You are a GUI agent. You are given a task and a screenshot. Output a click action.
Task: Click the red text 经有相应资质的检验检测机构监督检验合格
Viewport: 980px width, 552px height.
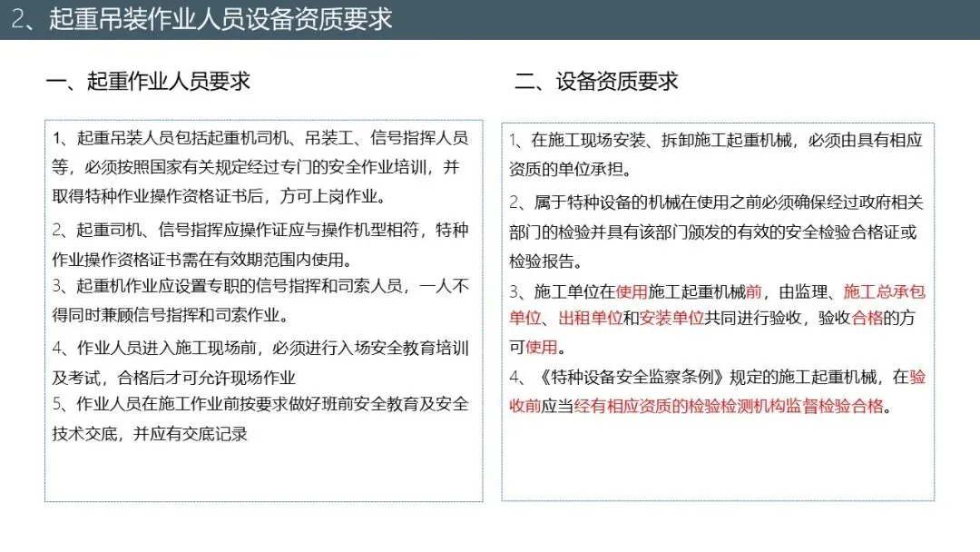point(729,407)
